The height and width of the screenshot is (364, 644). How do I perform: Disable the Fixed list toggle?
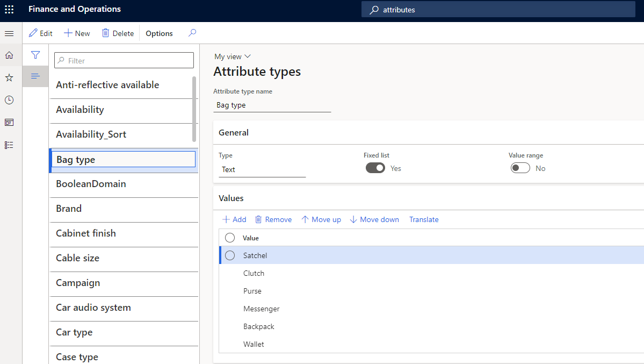coord(375,168)
